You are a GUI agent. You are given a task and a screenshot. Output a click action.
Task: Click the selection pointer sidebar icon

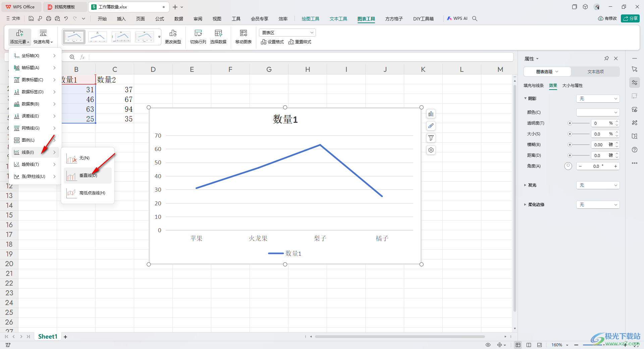(635, 69)
